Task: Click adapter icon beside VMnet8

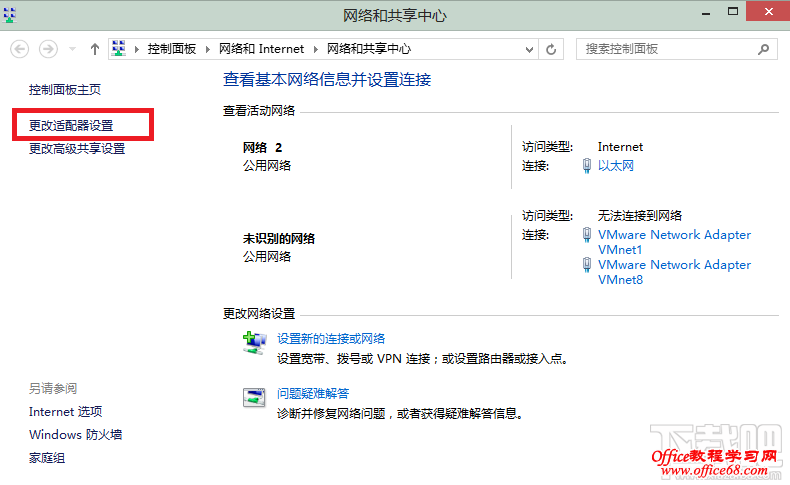Action: pos(587,264)
